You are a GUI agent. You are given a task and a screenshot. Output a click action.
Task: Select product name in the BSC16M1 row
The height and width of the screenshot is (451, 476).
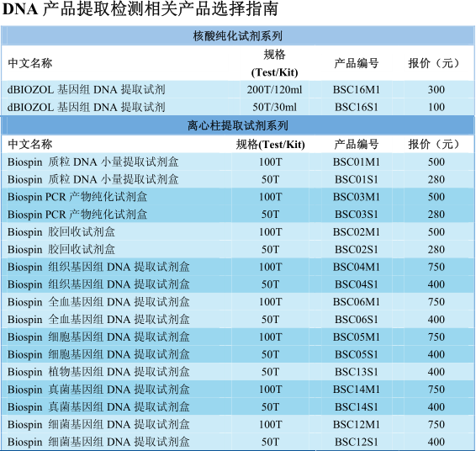click(x=87, y=89)
